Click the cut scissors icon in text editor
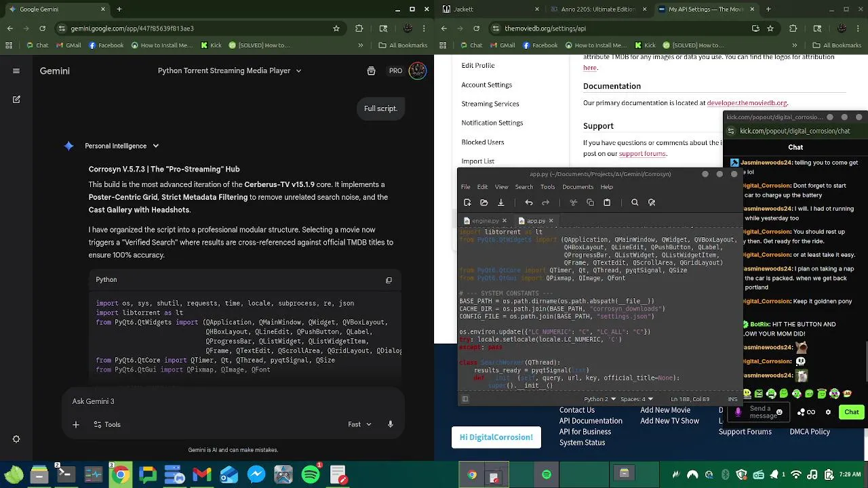Viewport: 868px width, 488px height. (573, 202)
